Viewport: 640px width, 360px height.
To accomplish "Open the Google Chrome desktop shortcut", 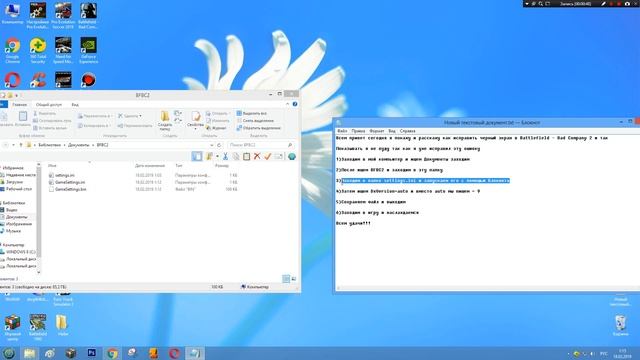I will (12, 49).
